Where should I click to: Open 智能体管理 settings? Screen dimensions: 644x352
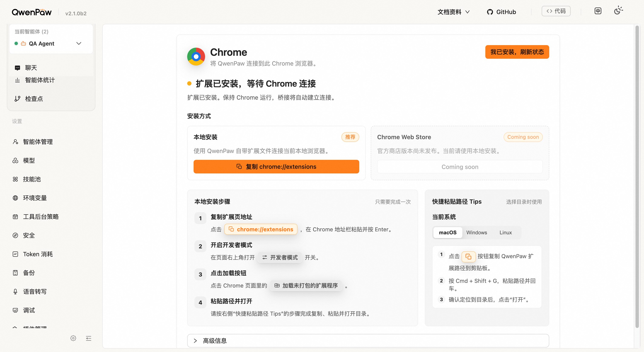(51, 142)
